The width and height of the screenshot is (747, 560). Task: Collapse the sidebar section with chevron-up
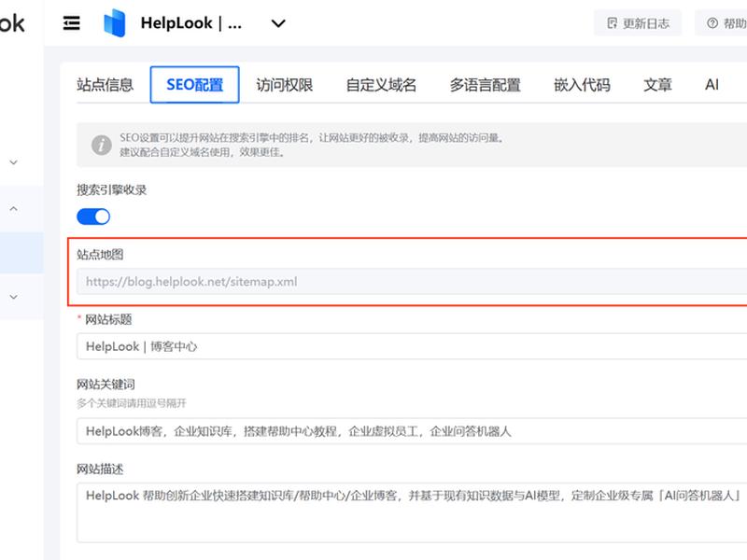click(14, 208)
